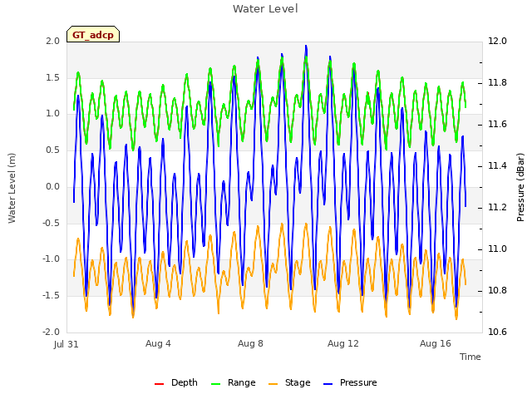Click the -2.0 left axis tick label

pyautogui.click(x=51, y=332)
